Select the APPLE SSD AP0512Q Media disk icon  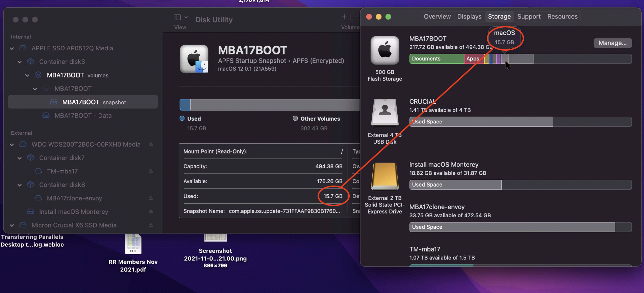[23, 48]
